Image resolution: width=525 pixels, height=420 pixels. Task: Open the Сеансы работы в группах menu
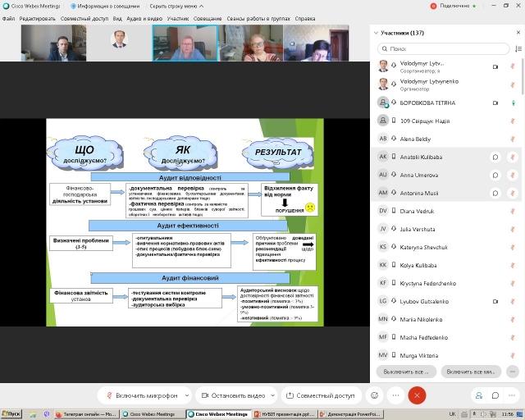258,19
